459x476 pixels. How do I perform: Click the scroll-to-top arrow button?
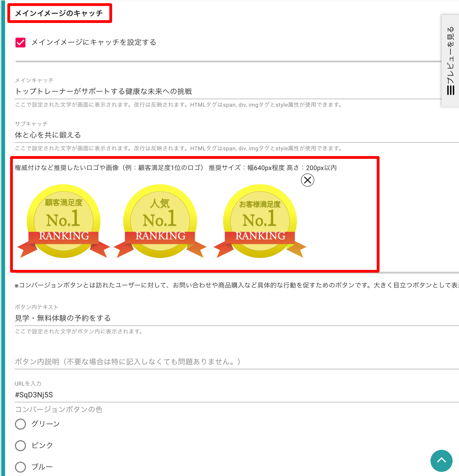[x=441, y=460]
